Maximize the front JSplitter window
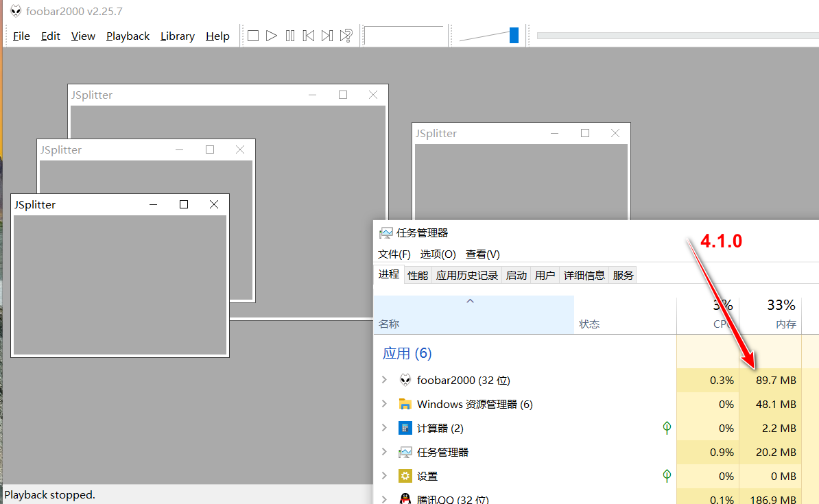The width and height of the screenshot is (819, 504). pyautogui.click(x=184, y=204)
